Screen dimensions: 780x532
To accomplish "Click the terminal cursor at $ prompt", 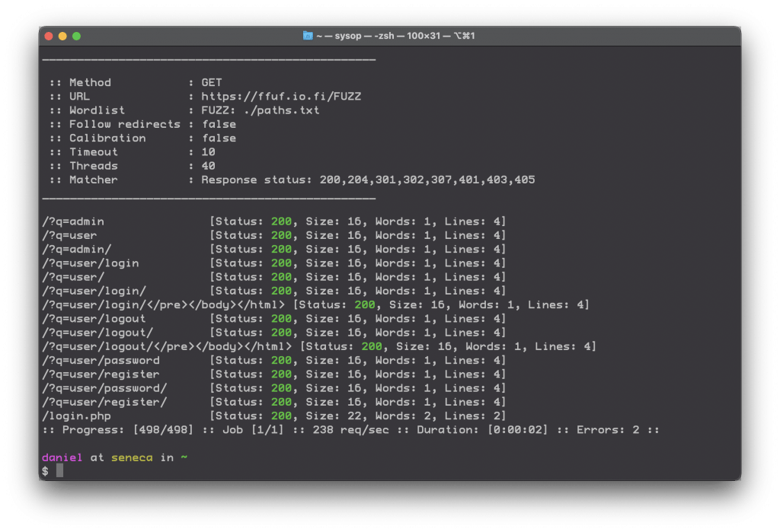I will [x=59, y=471].
